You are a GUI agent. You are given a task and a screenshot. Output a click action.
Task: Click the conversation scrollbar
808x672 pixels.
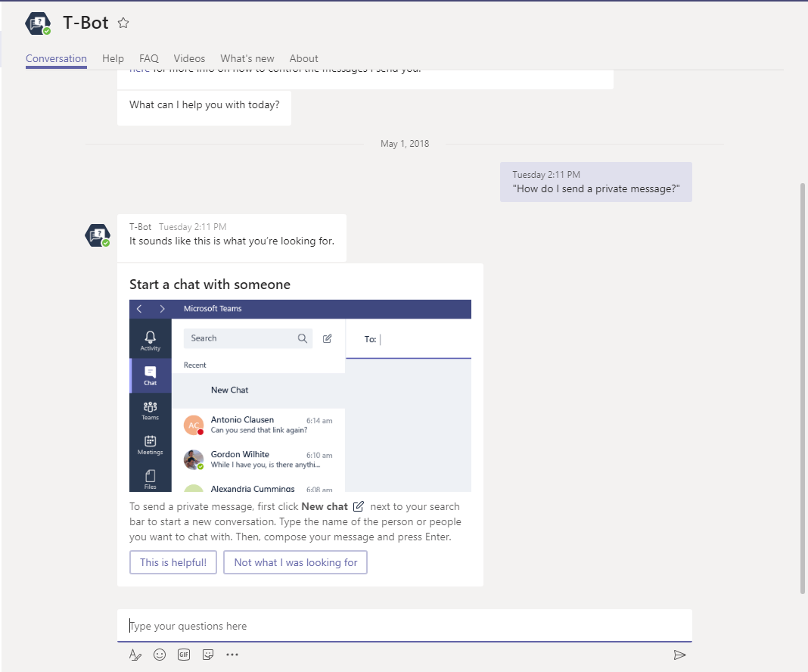[x=803, y=387]
